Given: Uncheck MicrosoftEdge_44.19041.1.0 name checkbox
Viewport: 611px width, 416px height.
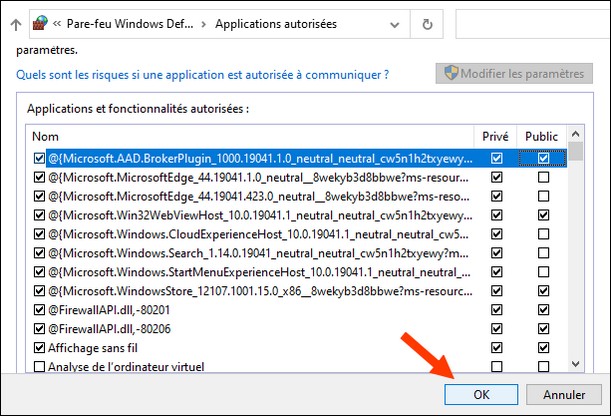Looking at the screenshot, I should click(x=39, y=177).
